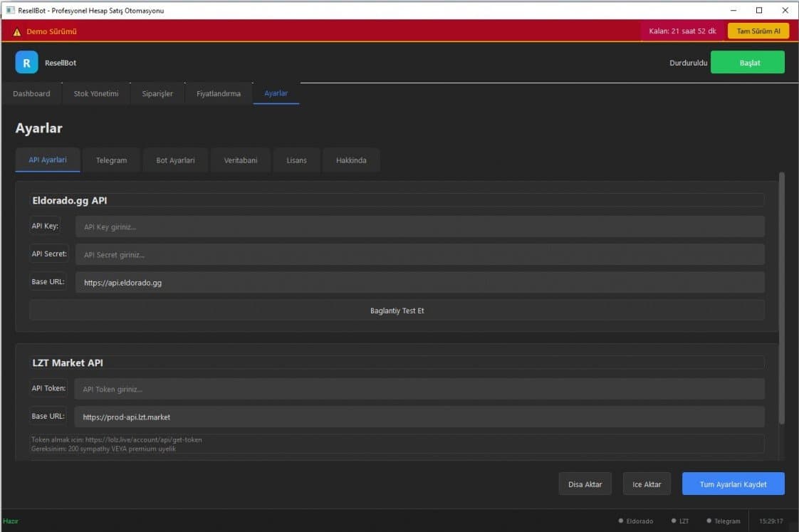Screen dimensions: 799x532
Task: Click the ResellBot window title bar icon
Action: click(10, 10)
